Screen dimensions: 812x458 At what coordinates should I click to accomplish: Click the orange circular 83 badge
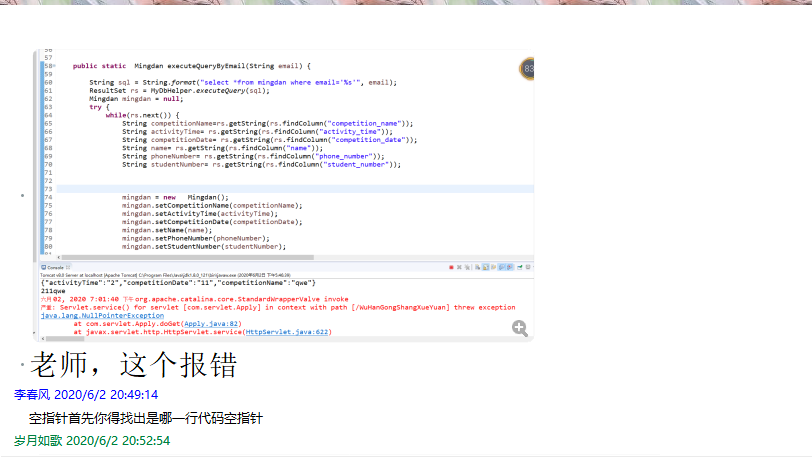coord(527,69)
